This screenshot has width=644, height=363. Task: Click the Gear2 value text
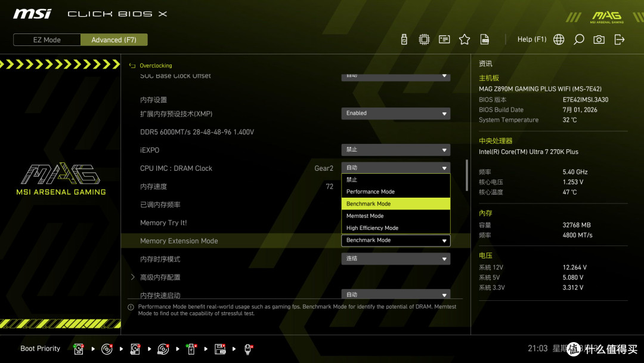[x=324, y=168]
